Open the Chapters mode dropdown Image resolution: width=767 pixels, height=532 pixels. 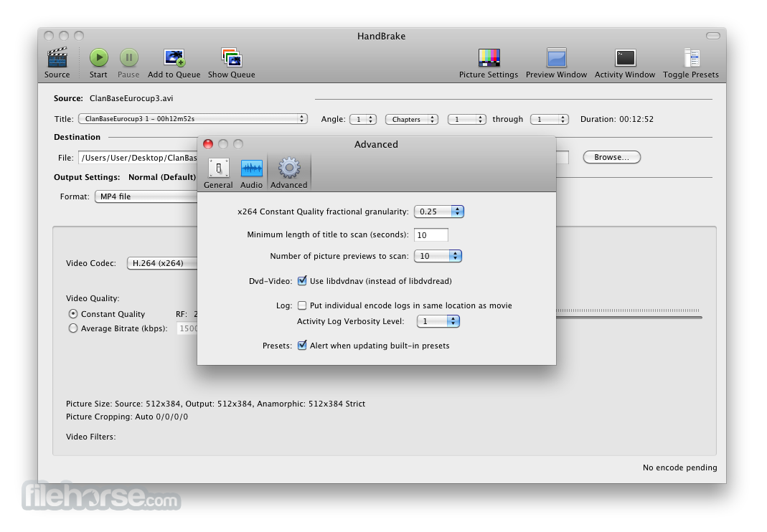412,119
